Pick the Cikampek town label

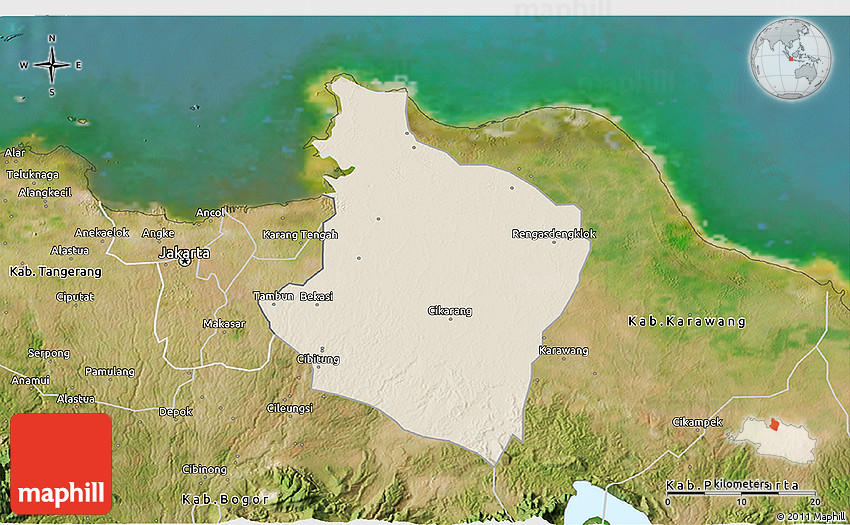pyautogui.click(x=696, y=421)
